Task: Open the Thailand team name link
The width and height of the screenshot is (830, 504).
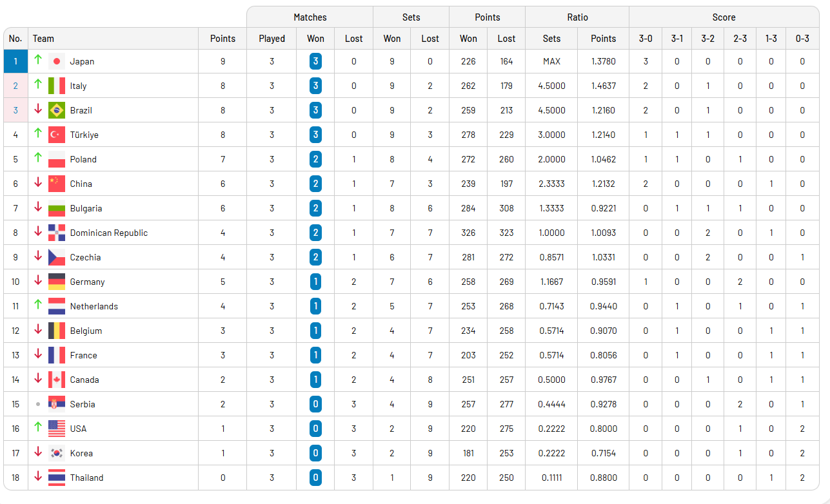Action: pos(86,478)
